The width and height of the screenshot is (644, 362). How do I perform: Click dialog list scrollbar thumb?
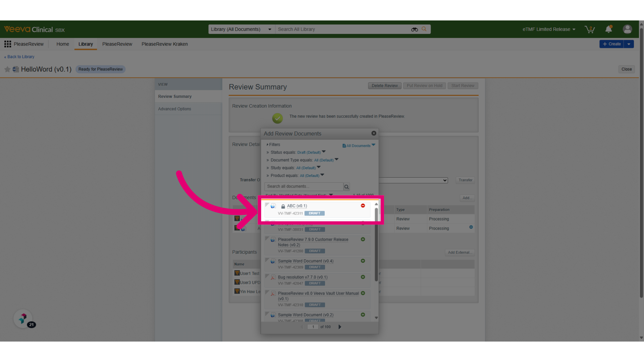[x=376, y=245]
